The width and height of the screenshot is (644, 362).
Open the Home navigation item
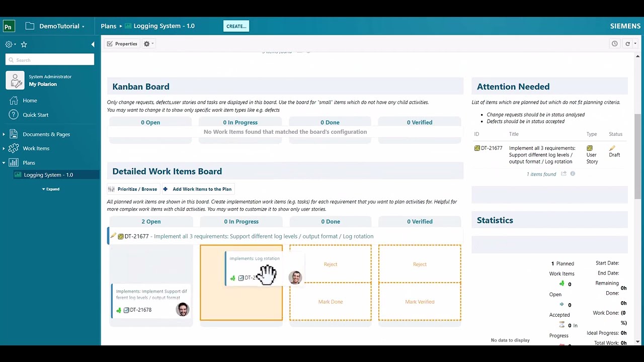pyautogui.click(x=30, y=101)
